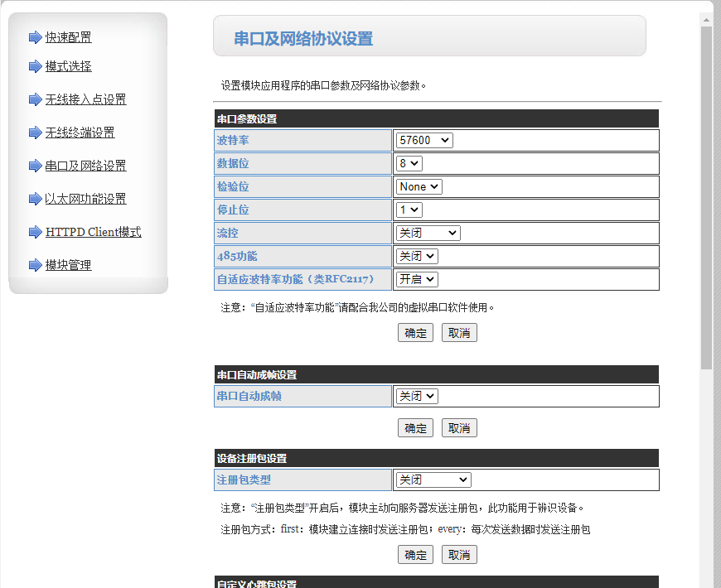This screenshot has width=721, height=588.
Task: Click the arrow icon next to 模块管理
Action: [35, 265]
